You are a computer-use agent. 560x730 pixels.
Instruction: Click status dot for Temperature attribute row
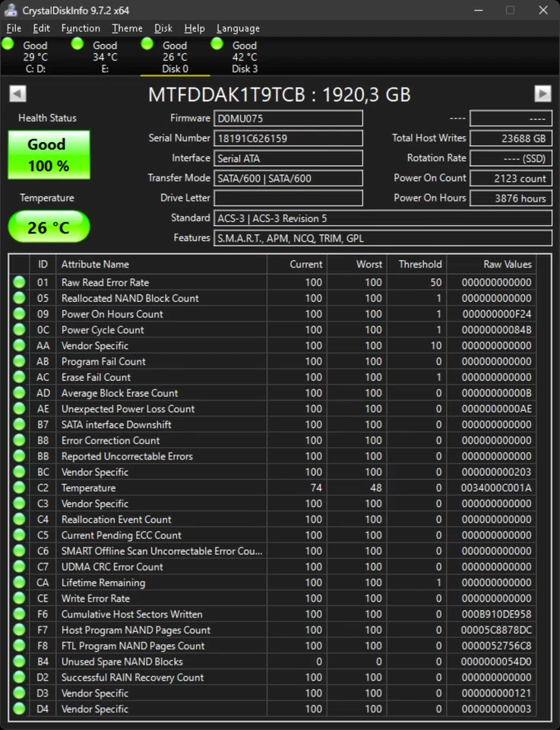19,488
